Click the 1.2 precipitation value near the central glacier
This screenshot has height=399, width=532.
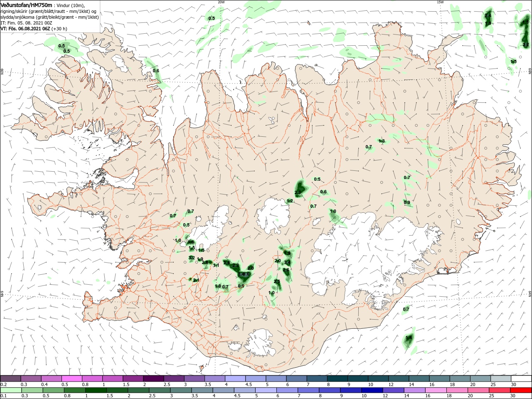click(x=290, y=201)
